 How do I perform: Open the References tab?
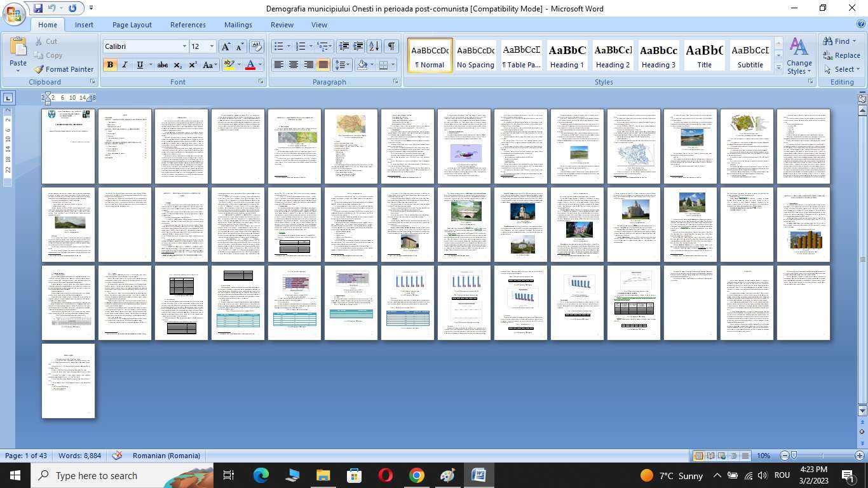[x=187, y=25]
